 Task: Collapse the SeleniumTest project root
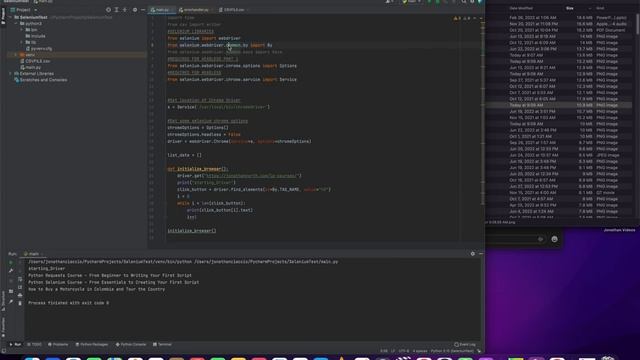coord(11,18)
